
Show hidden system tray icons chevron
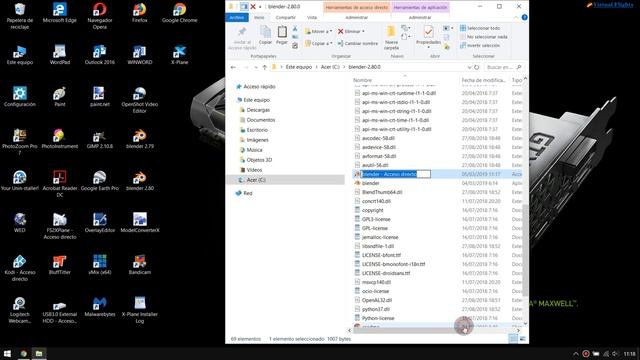[576, 353]
